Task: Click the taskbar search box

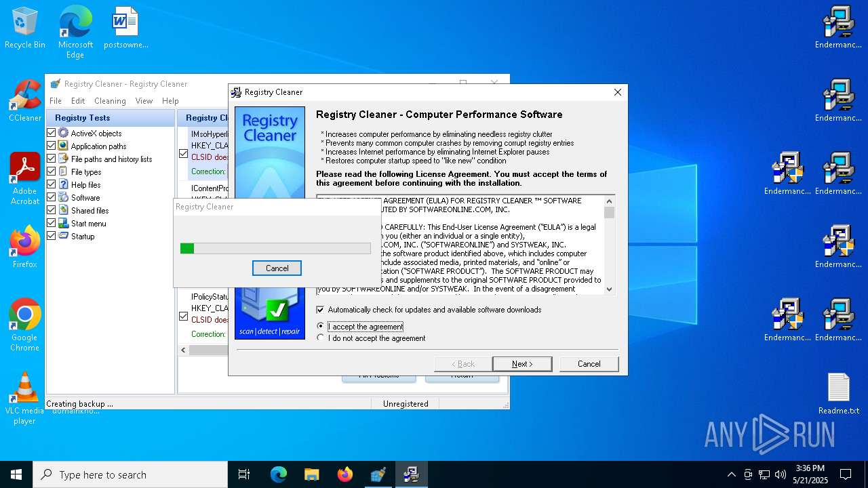Action: [x=130, y=474]
